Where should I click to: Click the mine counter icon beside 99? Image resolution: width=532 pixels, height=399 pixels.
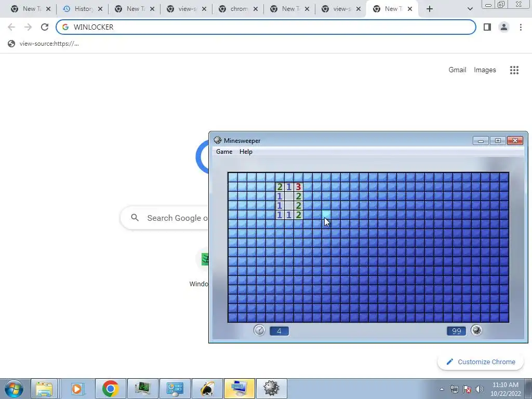[476, 330]
